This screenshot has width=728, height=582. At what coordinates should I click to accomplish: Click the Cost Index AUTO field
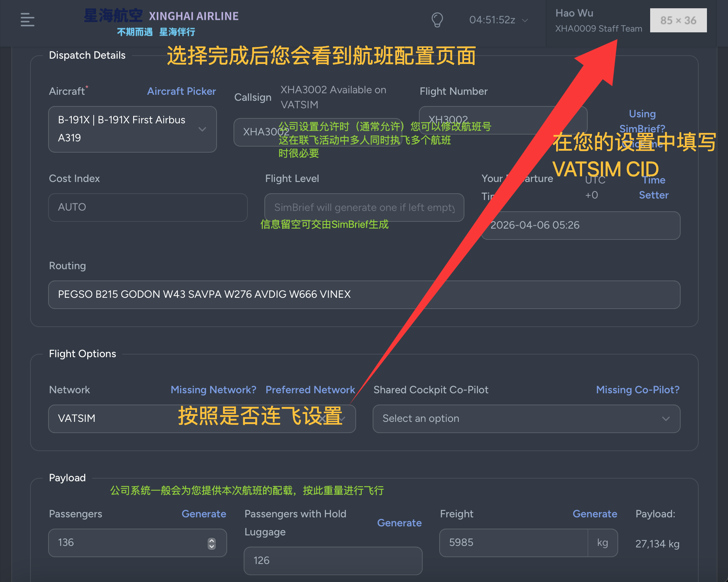pos(148,207)
